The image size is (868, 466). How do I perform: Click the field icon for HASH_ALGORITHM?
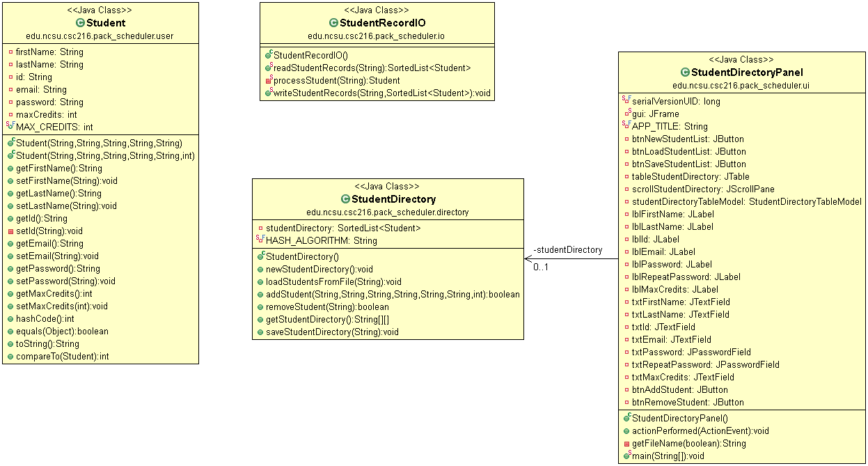[x=258, y=238]
